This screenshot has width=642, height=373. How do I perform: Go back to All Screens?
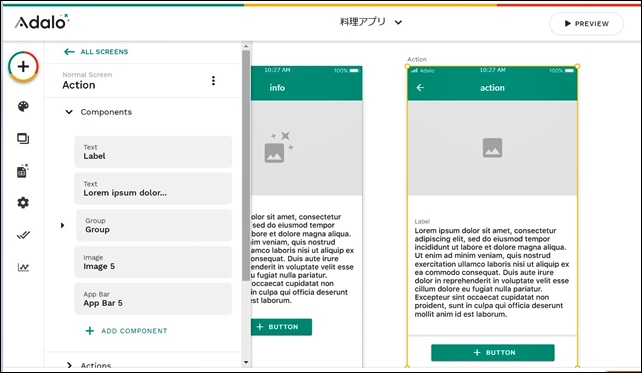(x=96, y=52)
